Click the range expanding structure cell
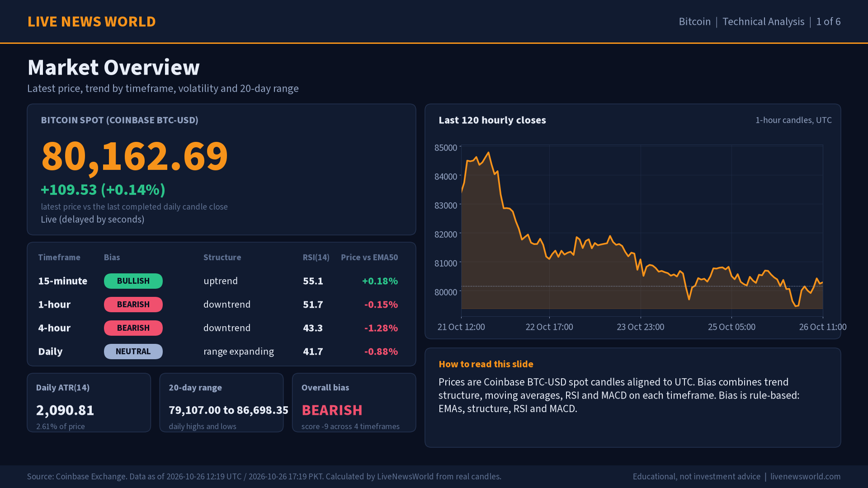 (239, 352)
